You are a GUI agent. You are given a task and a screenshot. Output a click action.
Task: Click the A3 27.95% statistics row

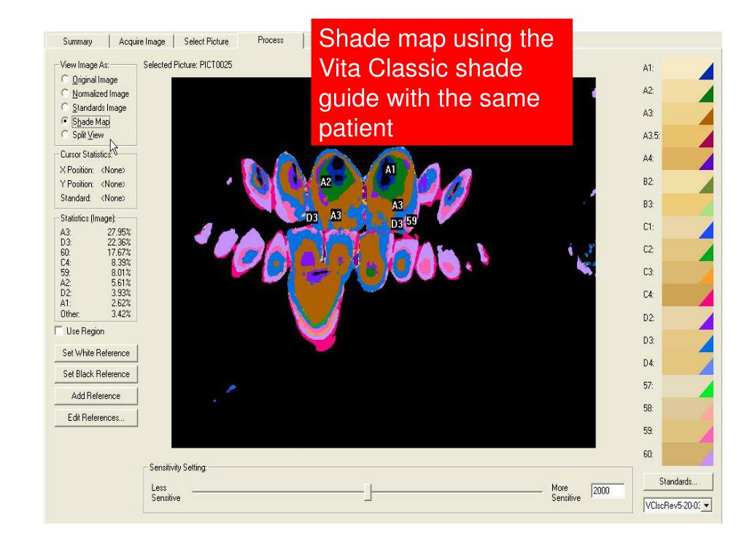point(96,233)
